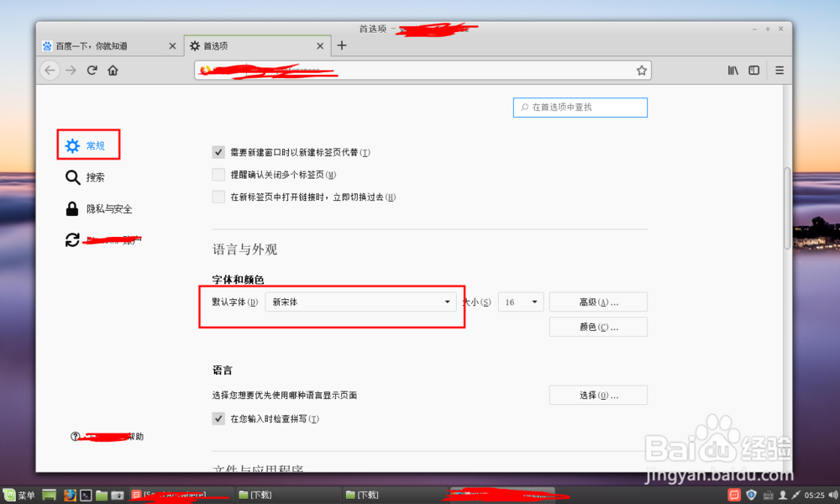Bookmark this page with the star icon
The width and height of the screenshot is (840, 504).
tap(642, 71)
